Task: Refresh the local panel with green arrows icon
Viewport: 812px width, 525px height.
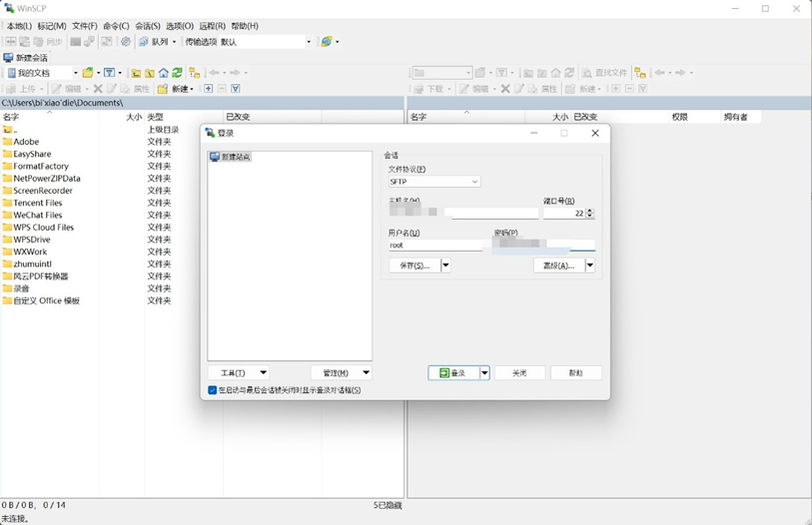Action: pyautogui.click(x=178, y=73)
